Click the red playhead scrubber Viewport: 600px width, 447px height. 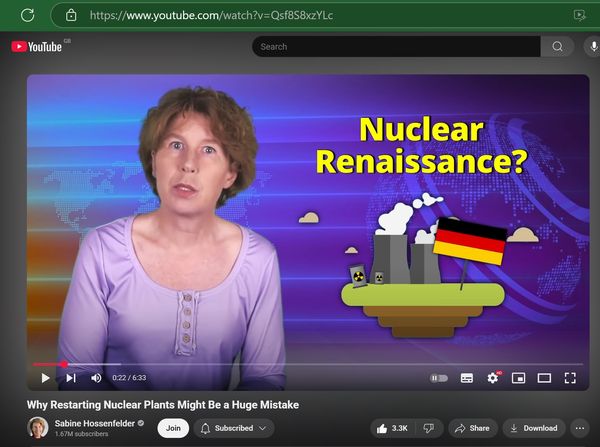(65, 364)
